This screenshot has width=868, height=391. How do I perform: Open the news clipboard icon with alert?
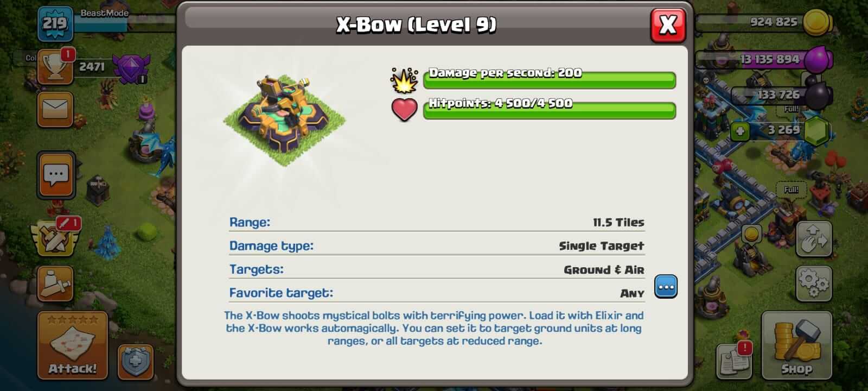(x=734, y=361)
